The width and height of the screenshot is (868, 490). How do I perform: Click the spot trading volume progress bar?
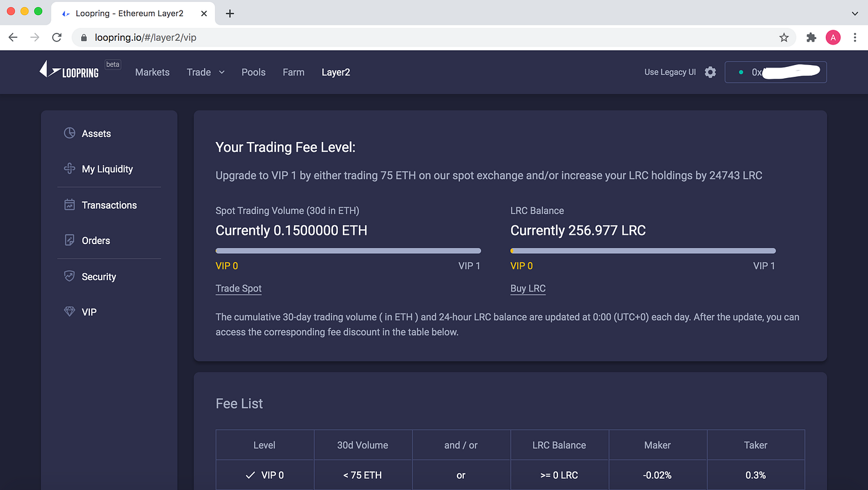tap(348, 251)
